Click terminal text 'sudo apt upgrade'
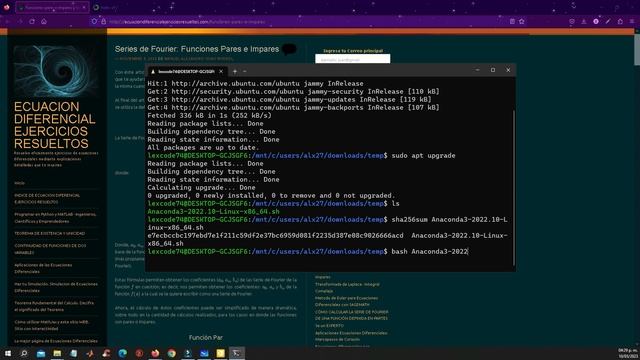This screenshot has width=640, height=360. (x=423, y=156)
